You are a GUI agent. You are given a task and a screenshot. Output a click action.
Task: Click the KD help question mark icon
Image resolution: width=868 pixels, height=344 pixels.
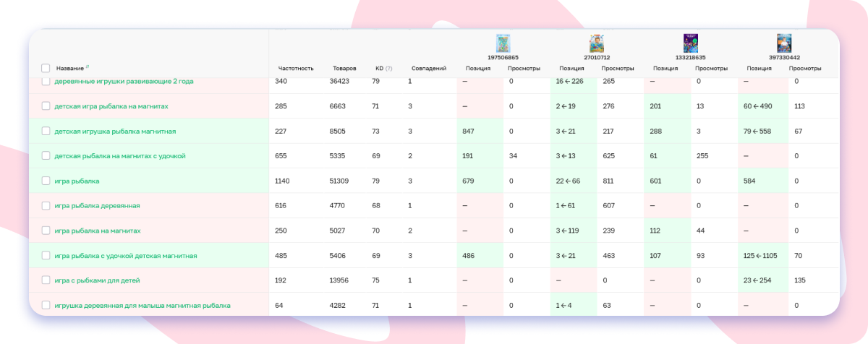(389, 69)
